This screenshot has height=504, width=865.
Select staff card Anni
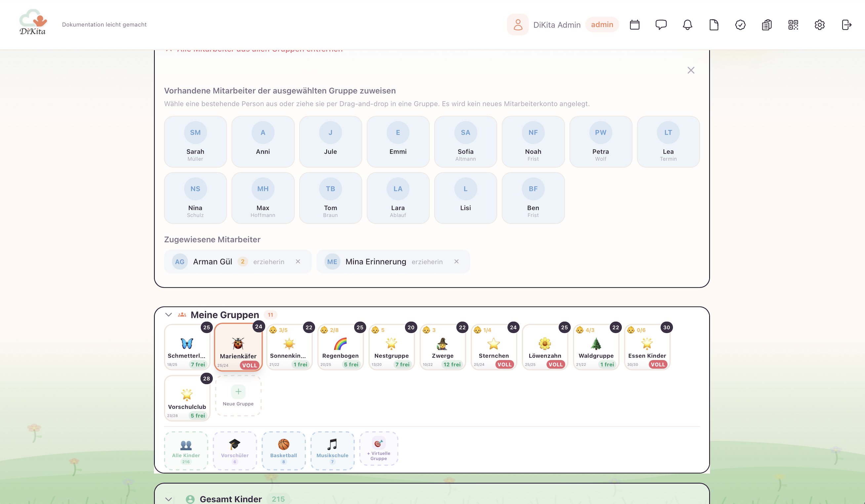[x=263, y=142]
